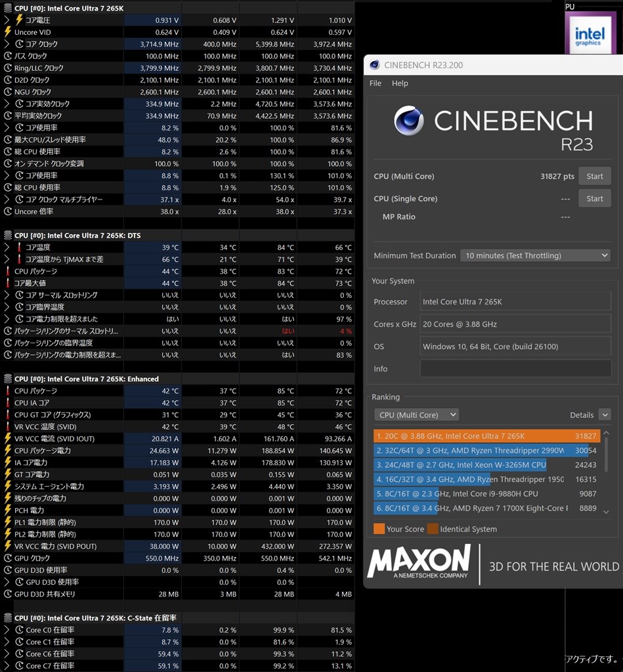
Task: Select ranking entry Intel Xeon W-3265M CPU
Action: pyautogui.click(x=486, y=465)
